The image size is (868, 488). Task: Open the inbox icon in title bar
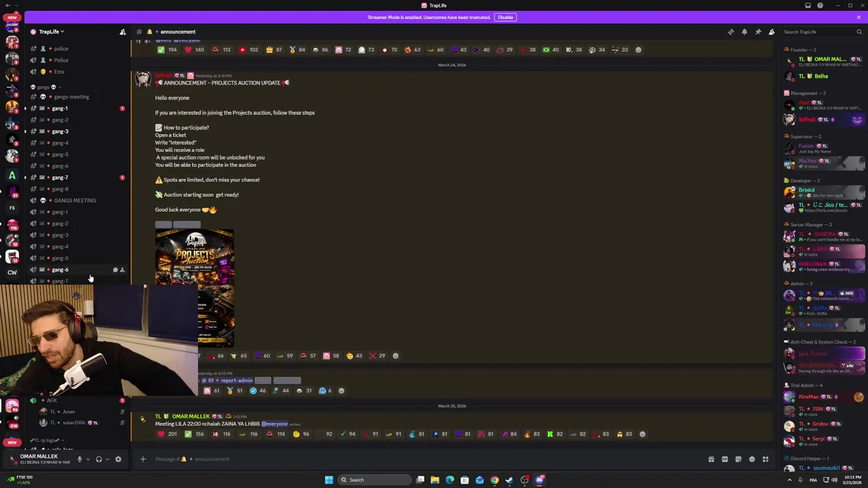click(x=808, y=5)
